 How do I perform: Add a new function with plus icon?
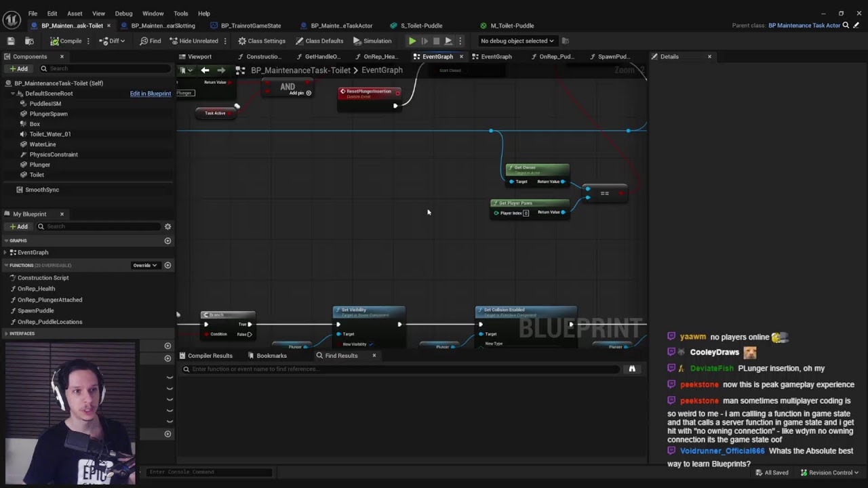(167, 265)
